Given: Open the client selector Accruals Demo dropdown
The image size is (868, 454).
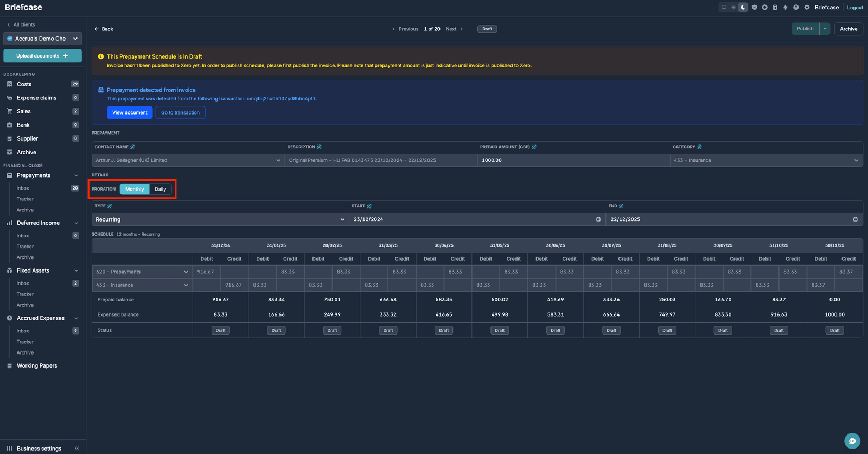Looking at the screenshot, I should pos(42,39).
